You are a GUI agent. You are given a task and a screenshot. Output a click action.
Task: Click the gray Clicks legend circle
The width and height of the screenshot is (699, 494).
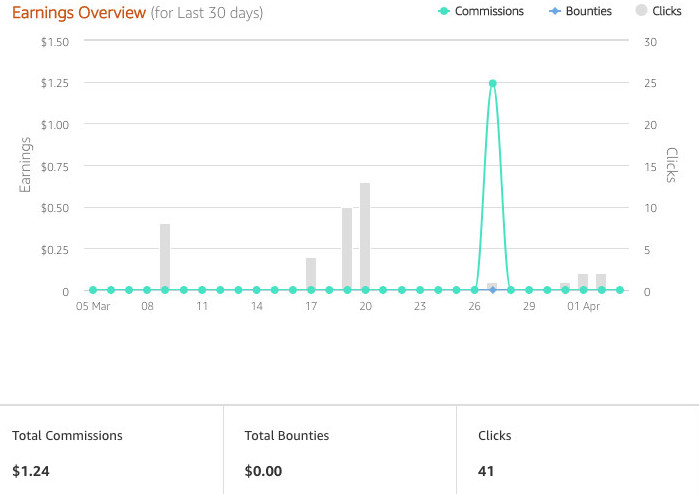pos(641,11)
